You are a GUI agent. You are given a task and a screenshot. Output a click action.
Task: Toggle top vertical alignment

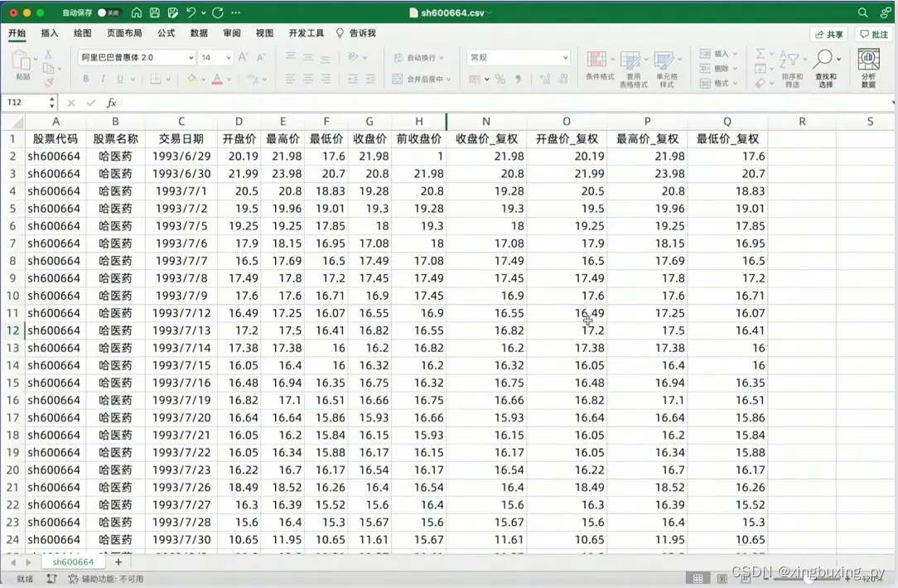pyautogui.click(x=291, y=57)
